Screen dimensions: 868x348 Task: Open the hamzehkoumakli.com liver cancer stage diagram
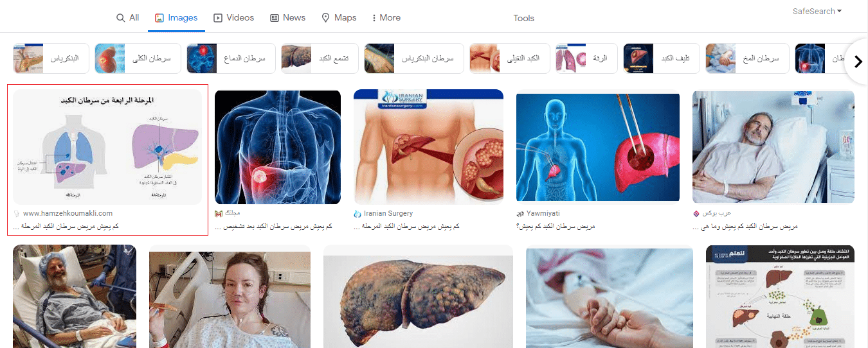click(107, 147)
